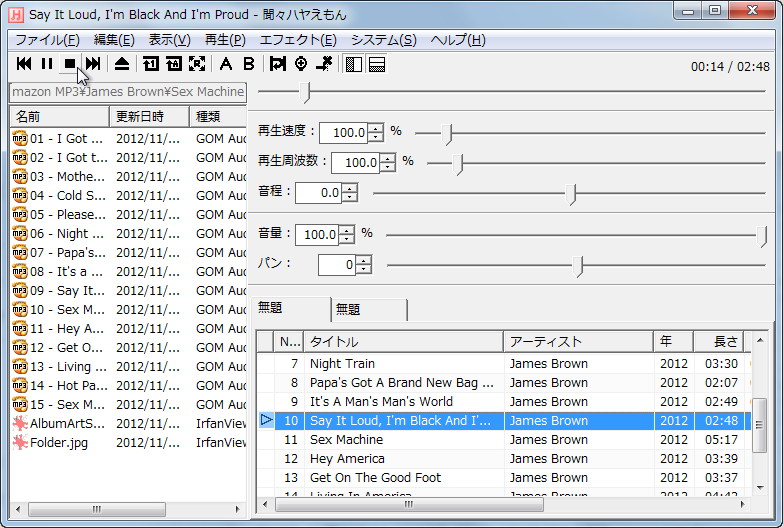Select the Folder.jpg image file icon
This screenshot has width=783, height=528.
pos(19,443)
